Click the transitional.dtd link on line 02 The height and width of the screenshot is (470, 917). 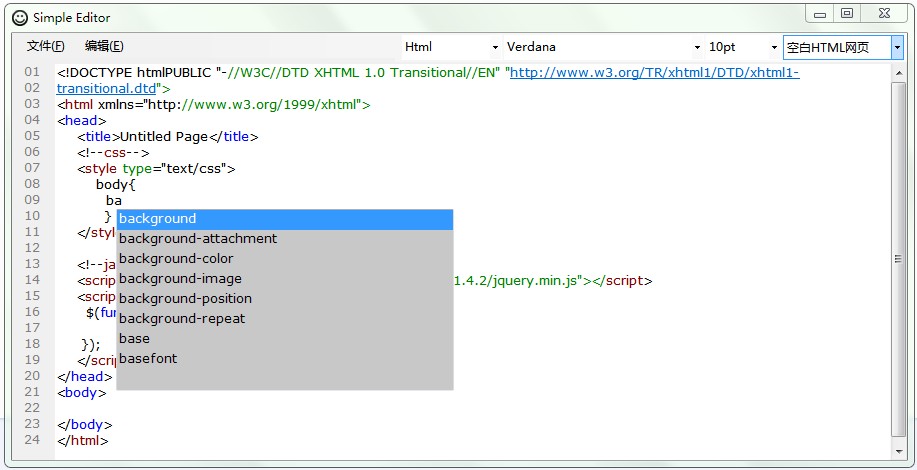(x=106, y=89)
